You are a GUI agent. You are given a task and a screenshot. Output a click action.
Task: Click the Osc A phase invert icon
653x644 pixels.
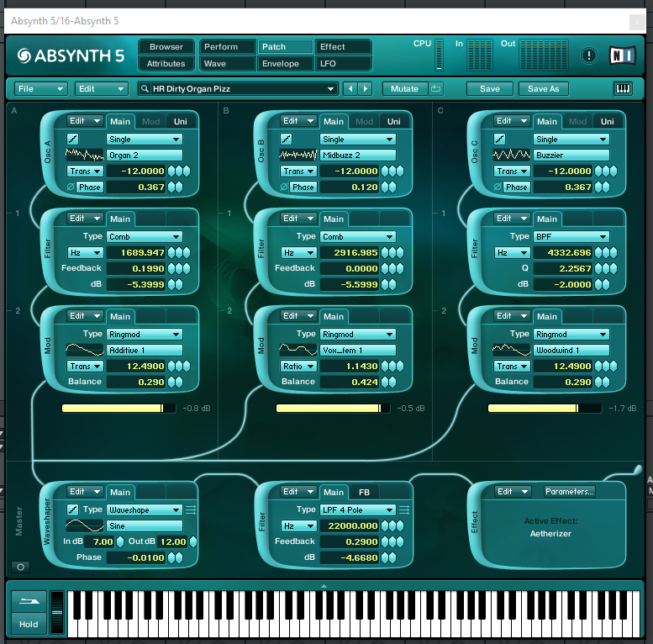coord(71,187)
